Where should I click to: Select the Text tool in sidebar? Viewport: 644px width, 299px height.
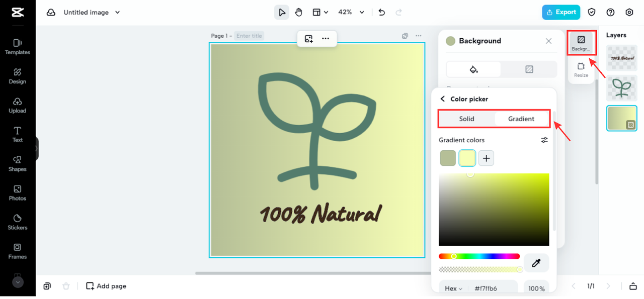coord(18,134)
